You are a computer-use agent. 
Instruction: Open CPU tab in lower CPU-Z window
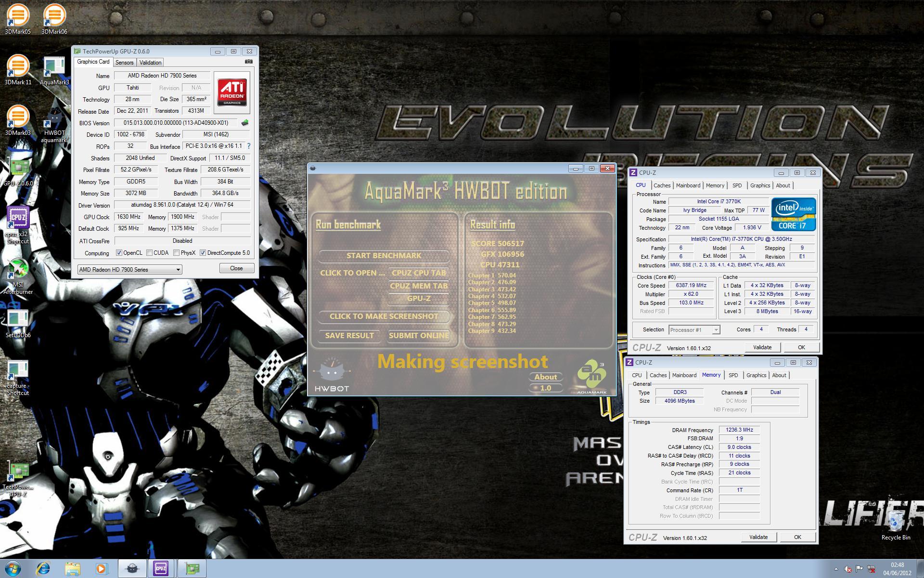coord(637,375)
